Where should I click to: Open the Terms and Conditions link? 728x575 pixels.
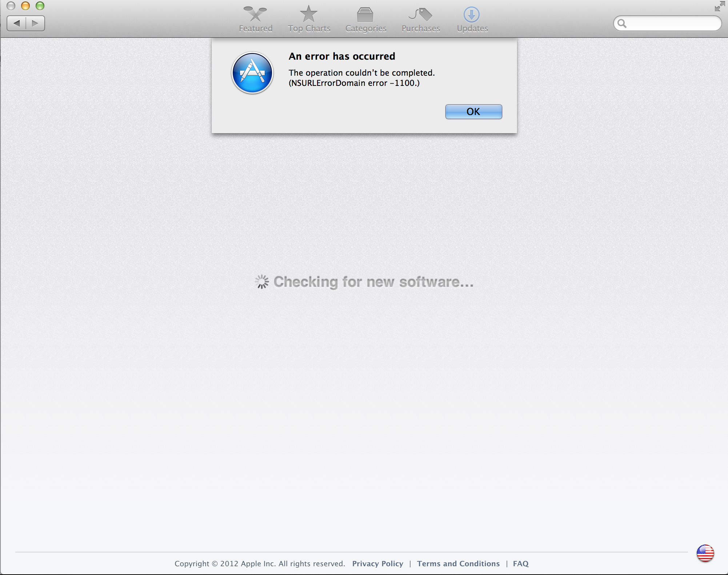458,564
